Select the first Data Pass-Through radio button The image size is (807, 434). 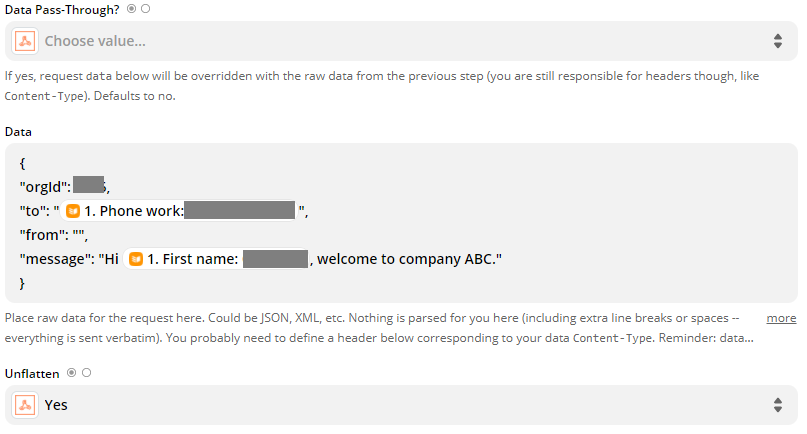(132, 8)
